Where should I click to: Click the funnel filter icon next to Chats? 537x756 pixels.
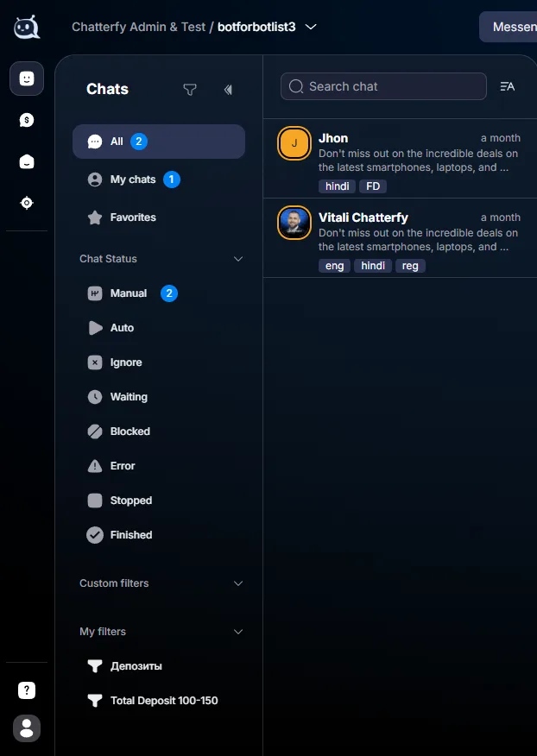pos(190,89)
